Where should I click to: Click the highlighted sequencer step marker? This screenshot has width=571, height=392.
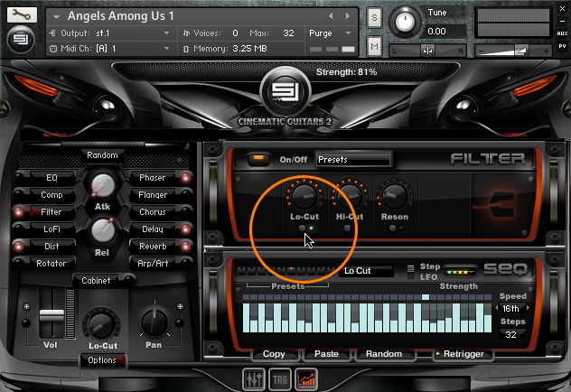(x=425, y=297)
